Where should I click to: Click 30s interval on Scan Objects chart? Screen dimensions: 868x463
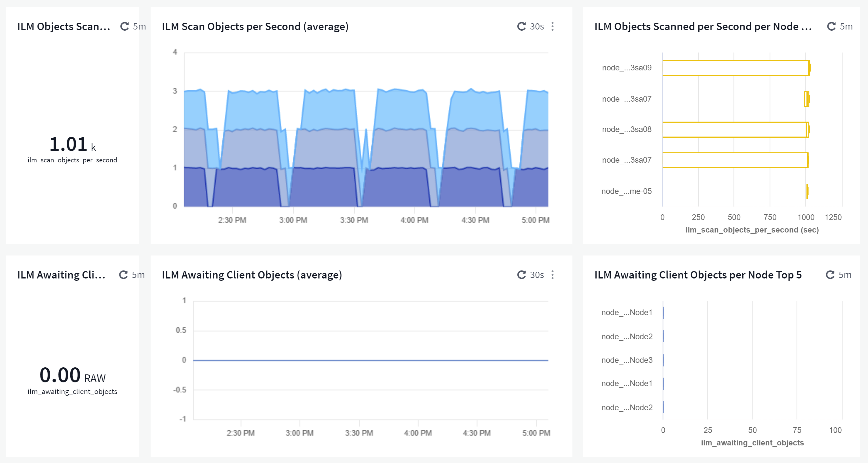537,26
